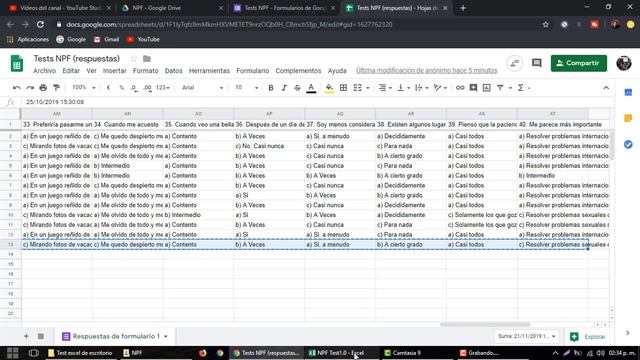Toggle italic formatting
The image size is (640, 360).
pos(284,88)
